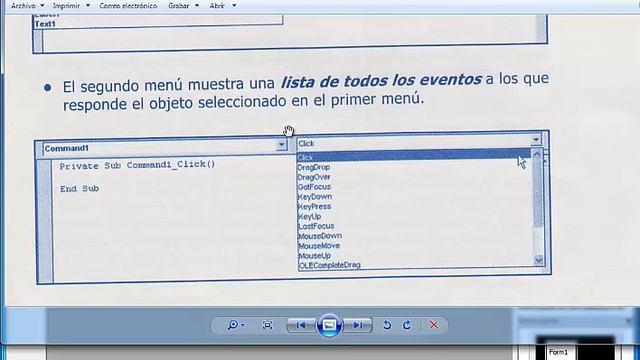The width and height of the screenshot is (640, 360).
Task: Select MouseDown in the event list
Action: pos(320,236)
